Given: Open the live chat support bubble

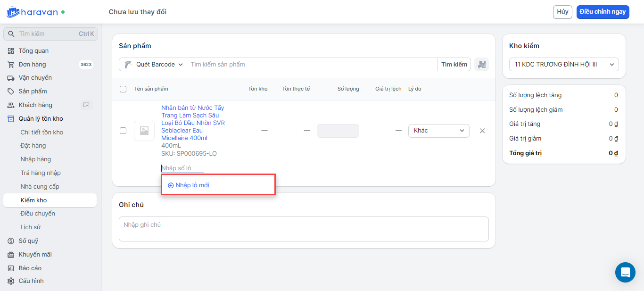Looking at the screenshot, I should pyautogui.click(x=625, y=272).
